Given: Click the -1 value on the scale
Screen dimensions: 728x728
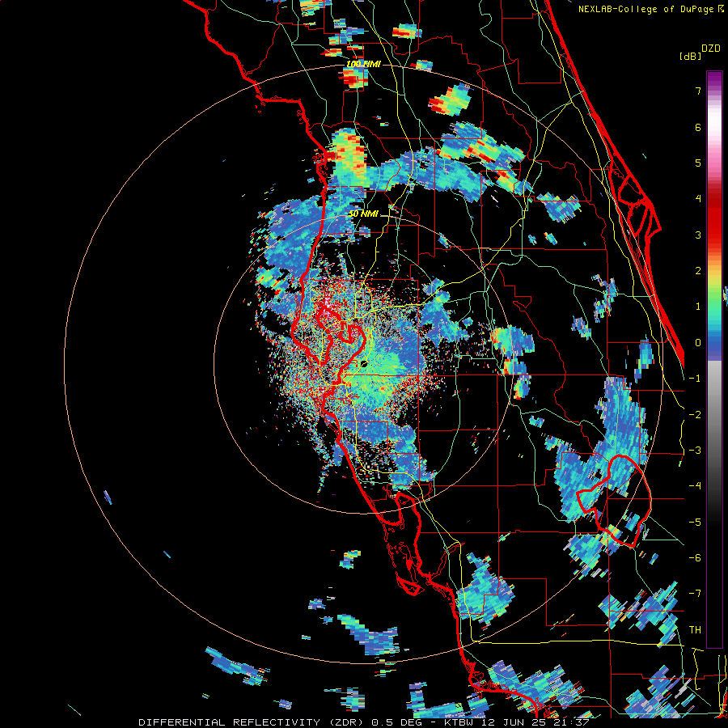Looking at the screenshot, I should pos(695,379).
